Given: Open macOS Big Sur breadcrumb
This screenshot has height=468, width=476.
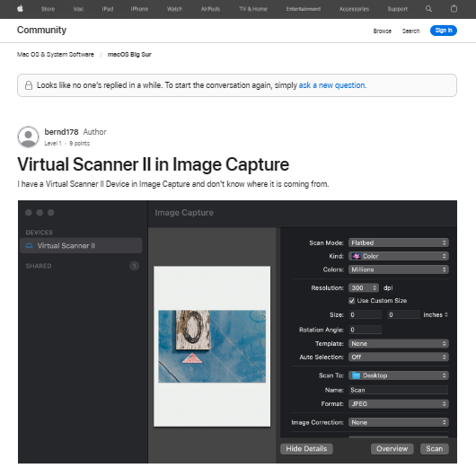Looking at the screenshot, I should [x=129, y=55].
